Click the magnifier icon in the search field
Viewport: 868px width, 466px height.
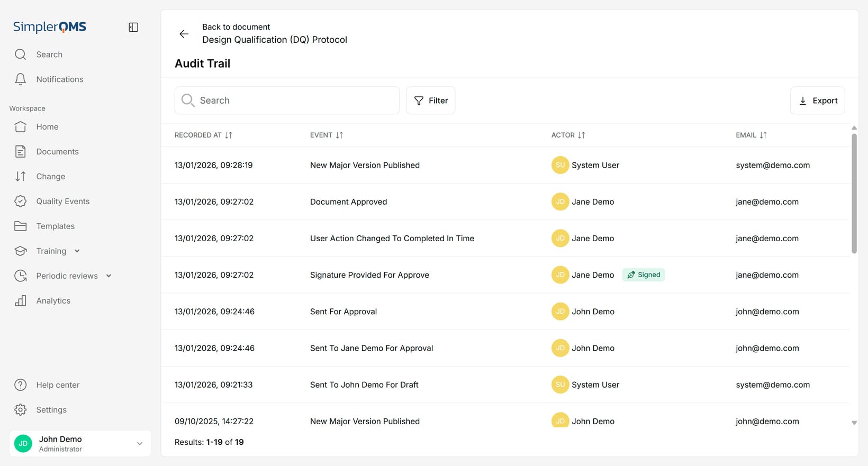(188, 100)
